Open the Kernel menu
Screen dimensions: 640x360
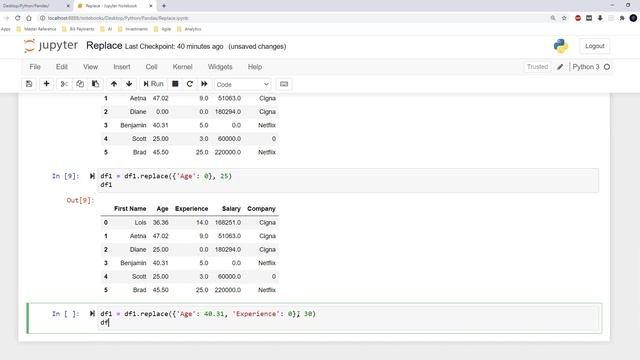click(182, 67)
